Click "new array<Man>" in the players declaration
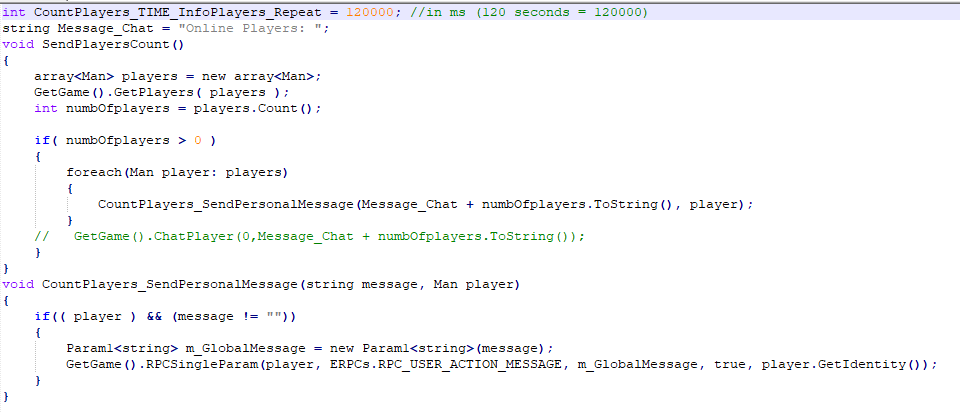Viewport: 960px width, 413px height. (x=257, y=76)
